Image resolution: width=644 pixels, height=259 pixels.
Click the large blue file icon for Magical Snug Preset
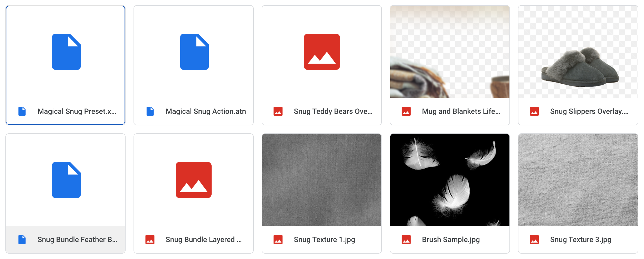click(x=66, y=52)
